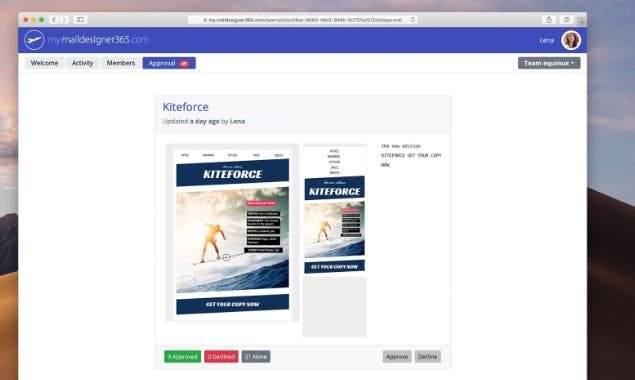Screen dimensions: 635x380
Task: Open the mobile Kiteforce email preview
Action: [x=335, y=241]
